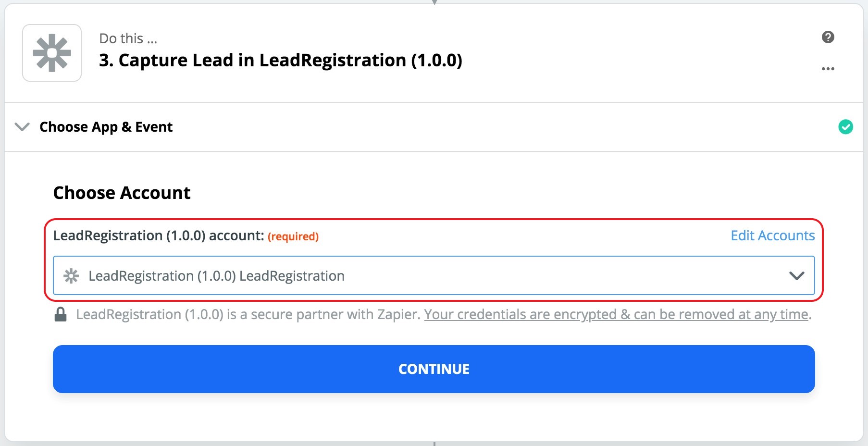Click the padlock security icon
This screenshot has width=868, height=446.
[61, 314]
